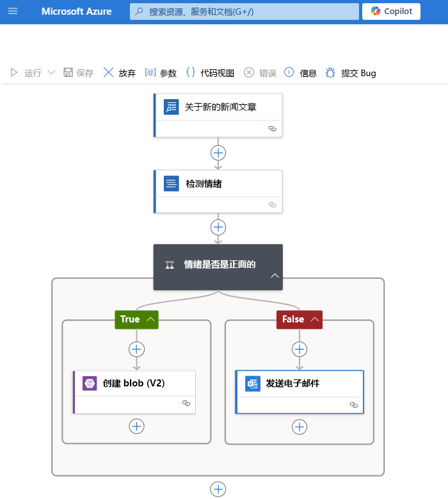Image resolution: width=448 pixels, height=499 pixels.
Task: Click the discard X icon
Action: [108, 72]
